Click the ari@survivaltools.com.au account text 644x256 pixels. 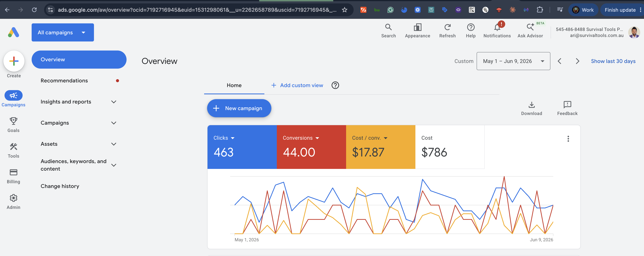coord(597,36)
